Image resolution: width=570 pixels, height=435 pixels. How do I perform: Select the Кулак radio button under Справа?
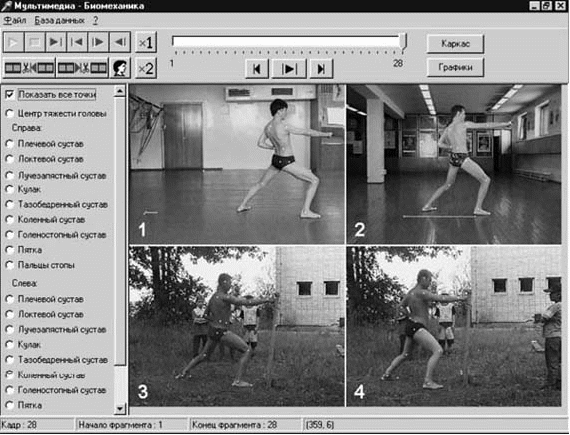pyautogui.click(x=10, y=189)
